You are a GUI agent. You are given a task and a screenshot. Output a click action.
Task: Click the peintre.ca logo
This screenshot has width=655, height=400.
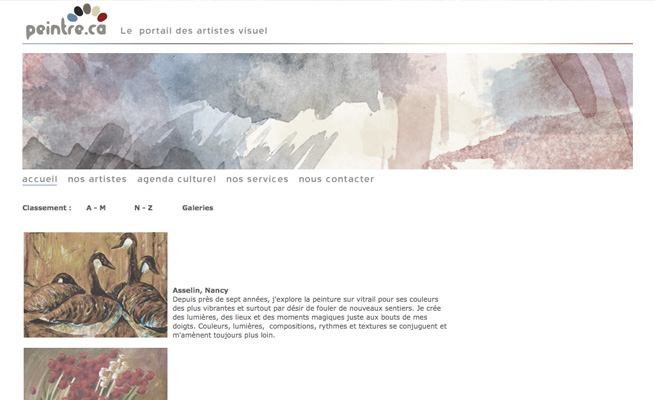[x=67, y=22]
